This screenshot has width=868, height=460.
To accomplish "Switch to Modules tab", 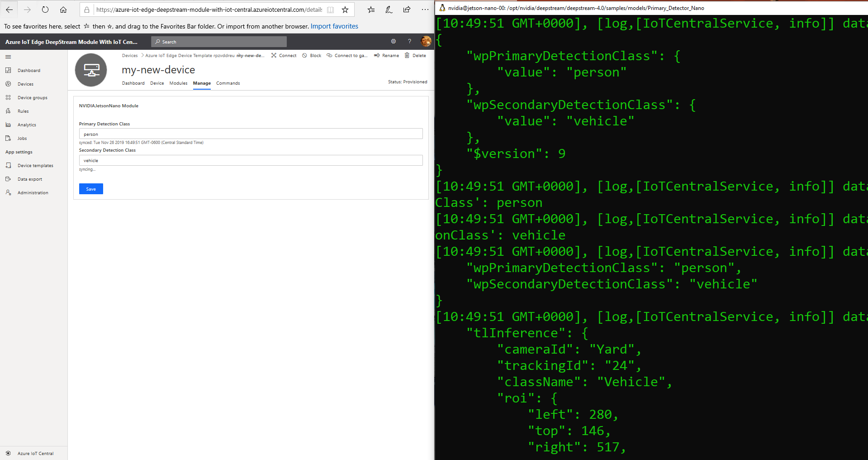I will [x=178, y=83].
